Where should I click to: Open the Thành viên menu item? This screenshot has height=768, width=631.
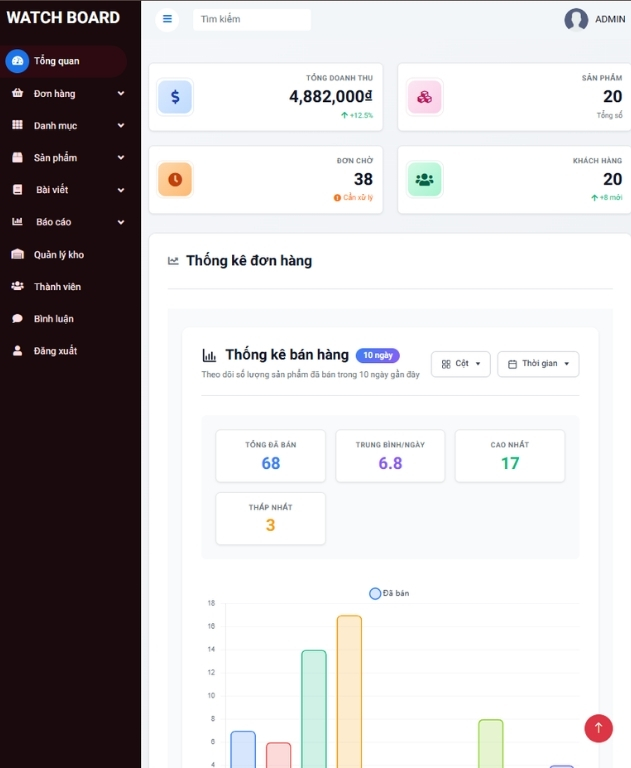(57, 287)
